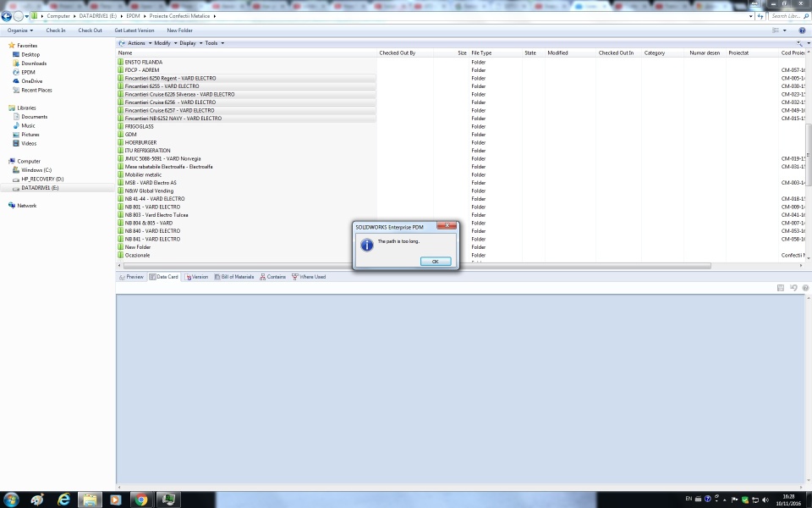The height and width of the screenshot is (508, 812).
Task: Click the refresh button beside address bar
Action: pyautogui.click(x=760, y=16)
